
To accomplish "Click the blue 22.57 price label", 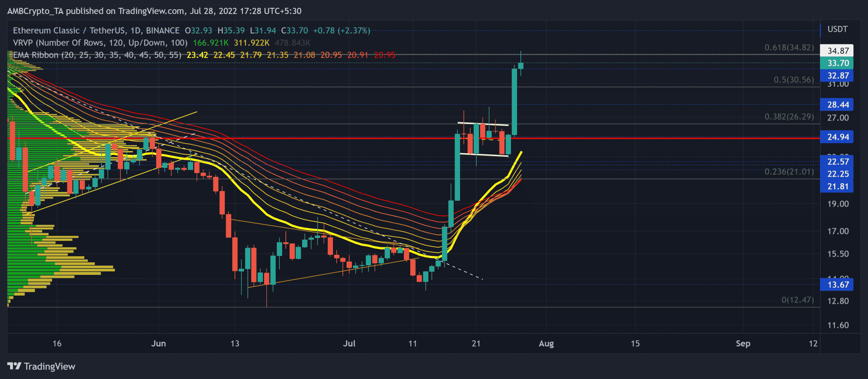I will point(837,162).
